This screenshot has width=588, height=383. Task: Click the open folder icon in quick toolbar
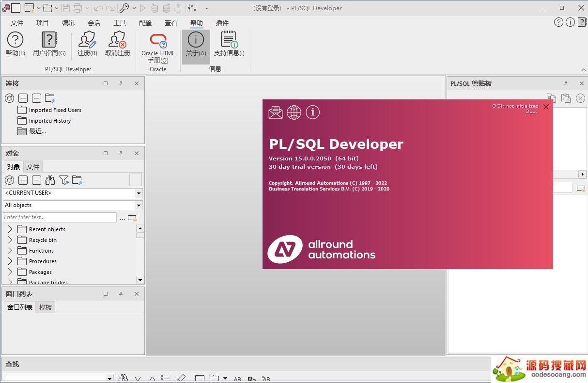[47, 8]
